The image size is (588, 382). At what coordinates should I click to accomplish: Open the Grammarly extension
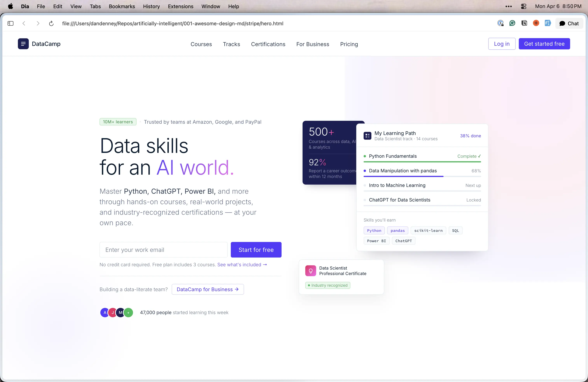pyautogui.click(x=512, y=23)
